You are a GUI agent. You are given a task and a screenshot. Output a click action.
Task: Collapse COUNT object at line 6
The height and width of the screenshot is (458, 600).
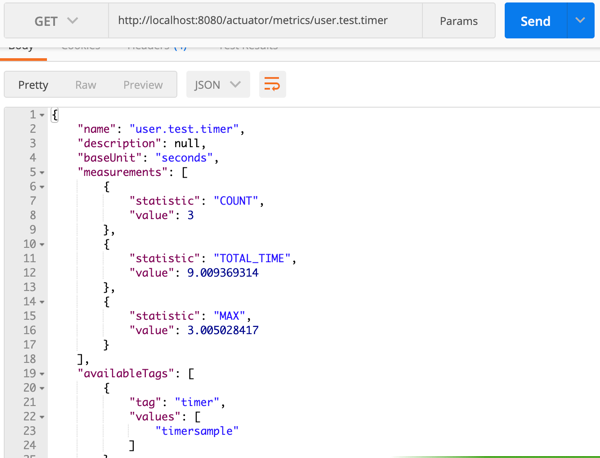pos(42,187)
